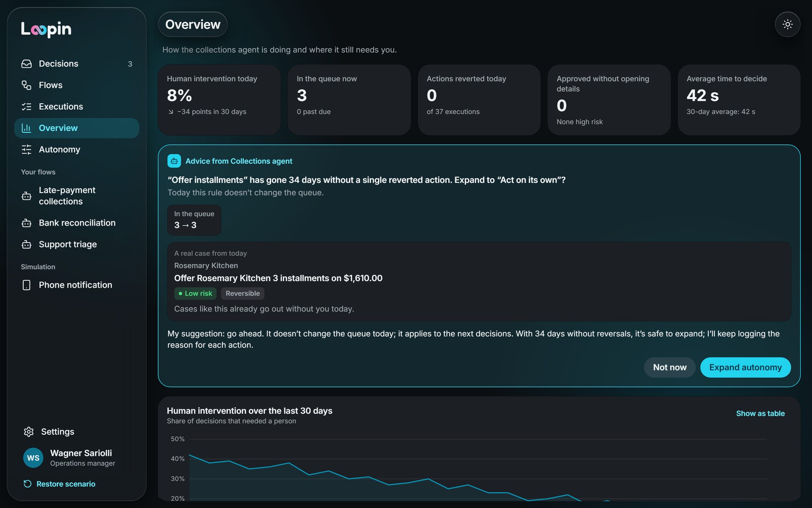Click the Show as table link
This screenshot has width=812, height=508.
click(760, 414)
